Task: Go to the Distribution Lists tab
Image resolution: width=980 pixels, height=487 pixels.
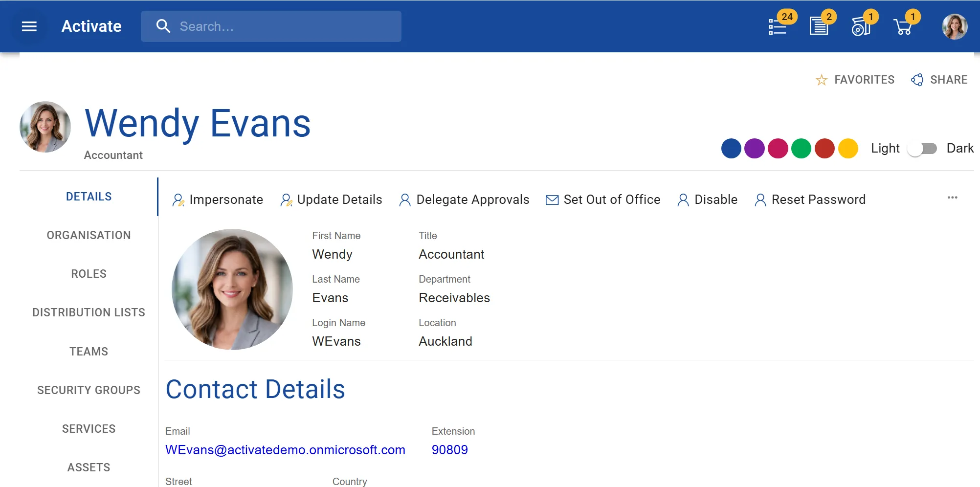Action: point(89,312)
